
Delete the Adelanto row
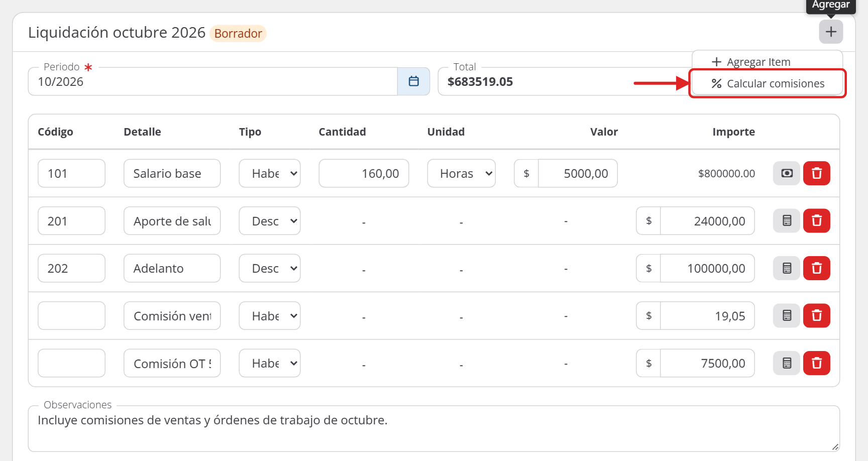(816, 268)
